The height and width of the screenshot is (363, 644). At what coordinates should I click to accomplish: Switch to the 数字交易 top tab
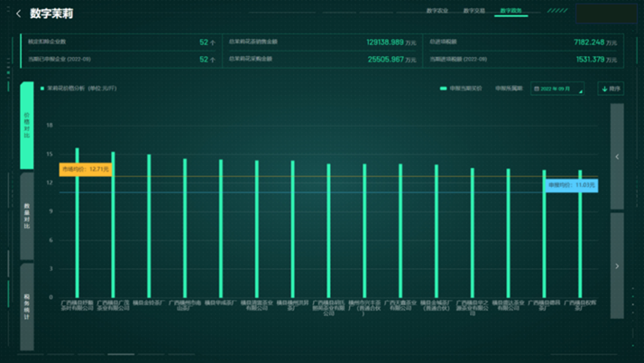[x=474, y=11]
